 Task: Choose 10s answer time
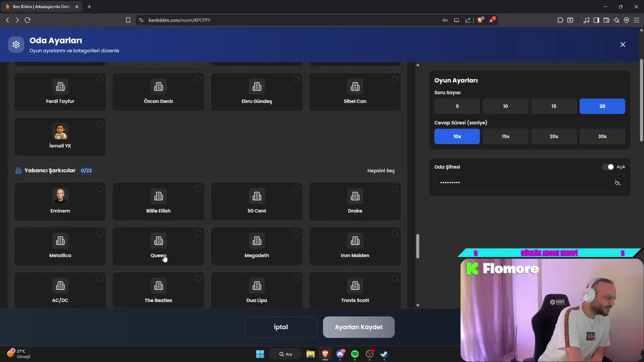click(457, 136)
